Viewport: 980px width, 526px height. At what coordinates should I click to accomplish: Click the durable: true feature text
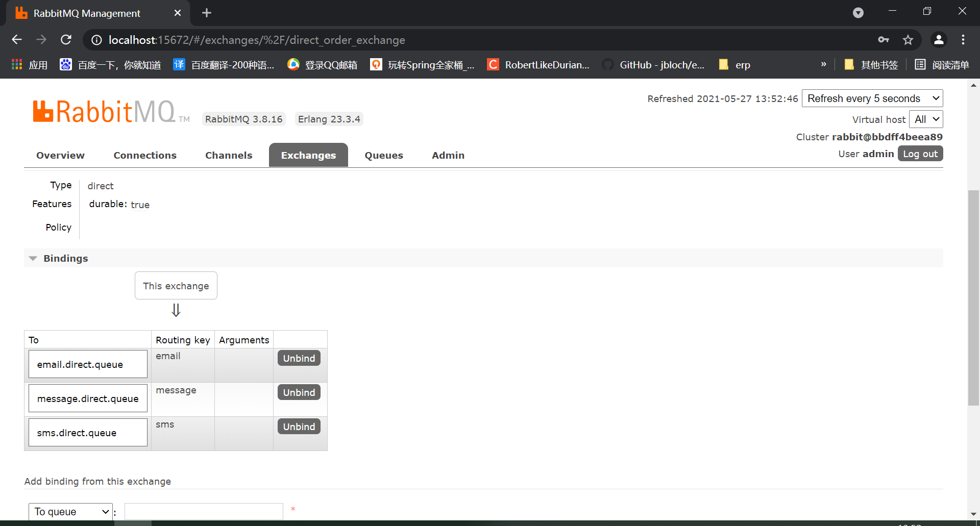(119, 204)
